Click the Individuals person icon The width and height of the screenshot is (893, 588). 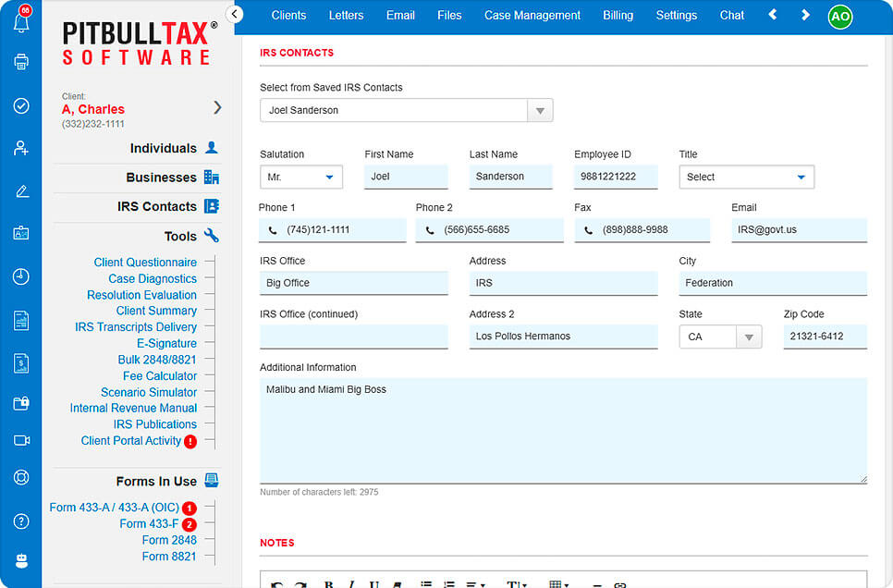coord(212,148)
